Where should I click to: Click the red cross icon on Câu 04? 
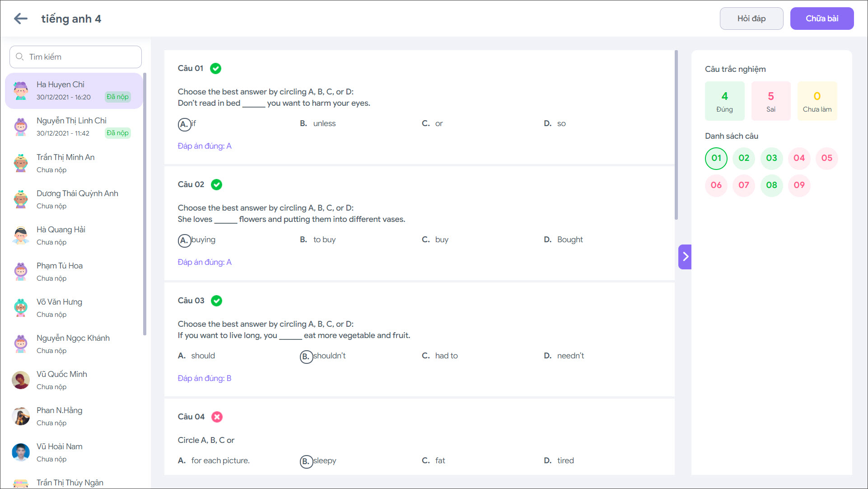click(217, 417)
